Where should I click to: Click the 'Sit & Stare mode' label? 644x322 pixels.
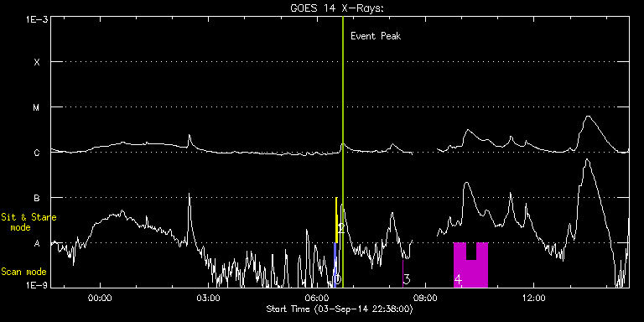29,222
